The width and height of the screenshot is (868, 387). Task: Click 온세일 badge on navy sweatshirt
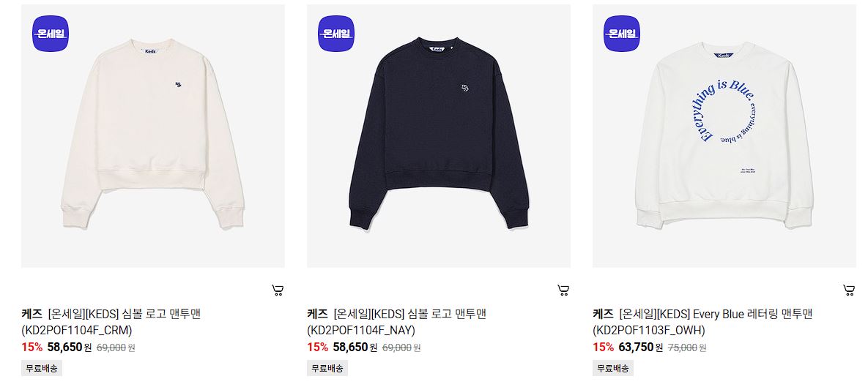coord(336,34)
